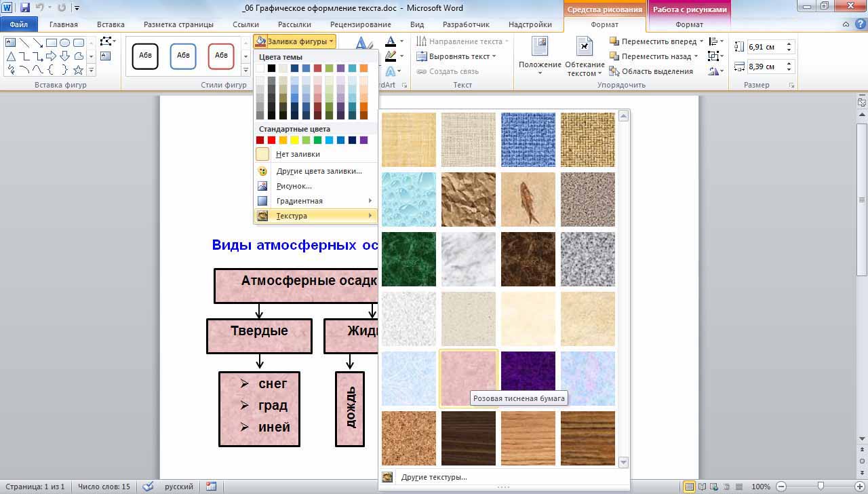Pick the black theme color swatch

pyautogui.click(x=271, y=68)
